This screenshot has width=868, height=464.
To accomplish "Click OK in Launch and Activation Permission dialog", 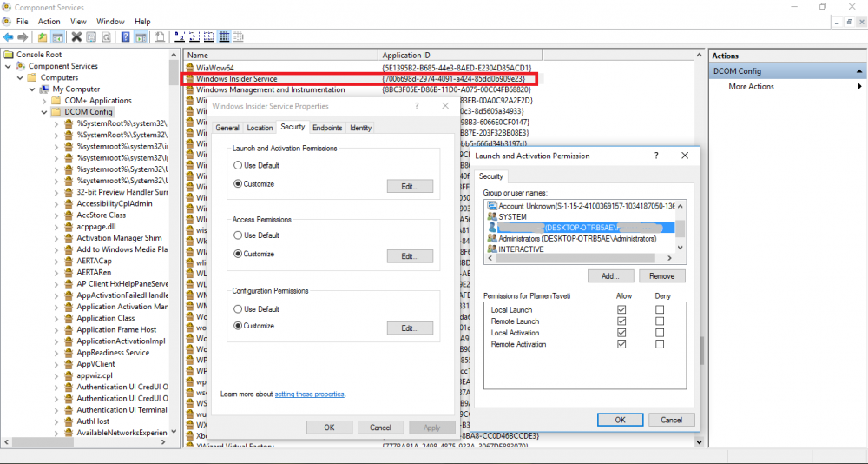I will [x=621, y=421].
